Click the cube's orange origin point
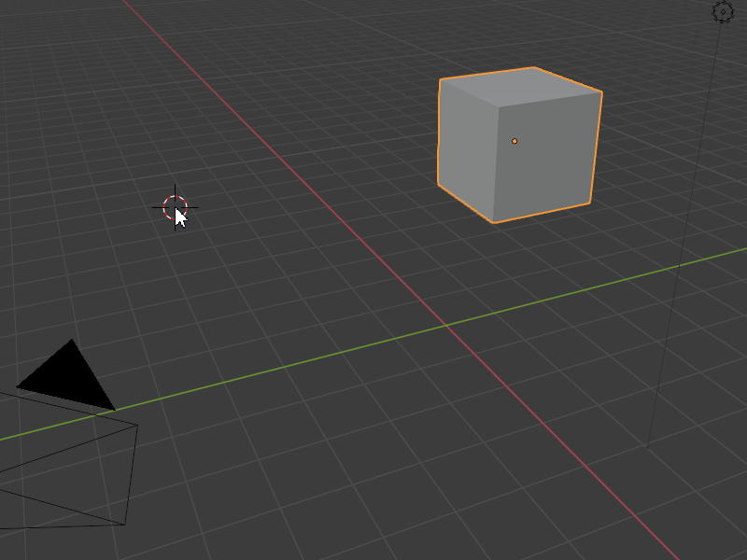Viewport: 747px width, 560px height. (x=514, y=141)
